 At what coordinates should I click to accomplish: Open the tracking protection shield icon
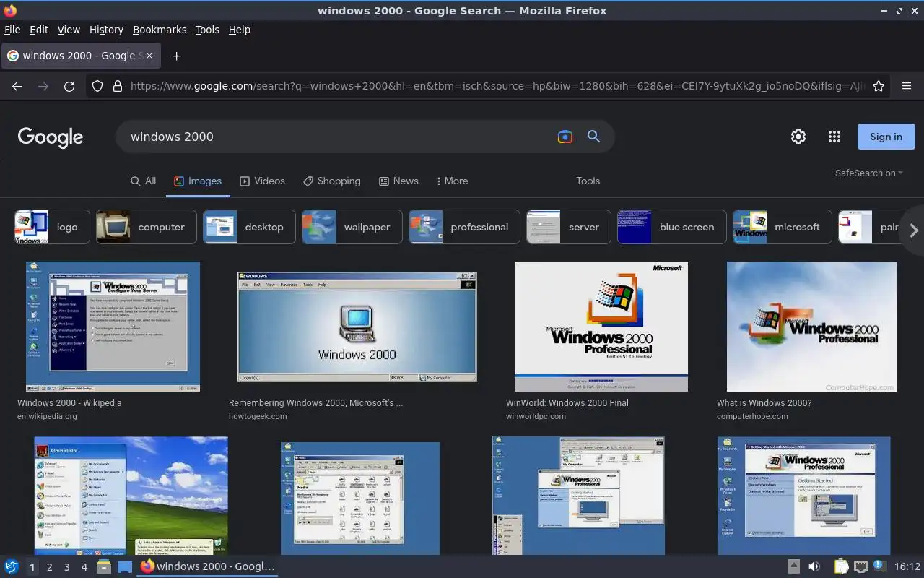[97, 86]
